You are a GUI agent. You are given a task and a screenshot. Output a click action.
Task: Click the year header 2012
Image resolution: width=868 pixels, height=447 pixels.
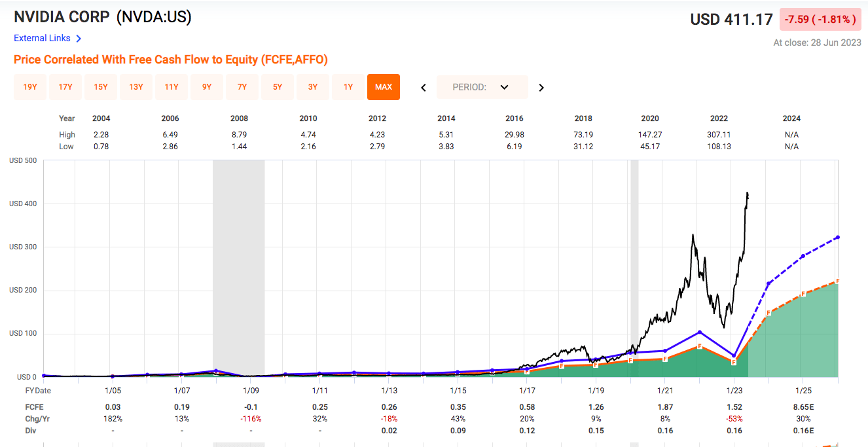(378, 118)
